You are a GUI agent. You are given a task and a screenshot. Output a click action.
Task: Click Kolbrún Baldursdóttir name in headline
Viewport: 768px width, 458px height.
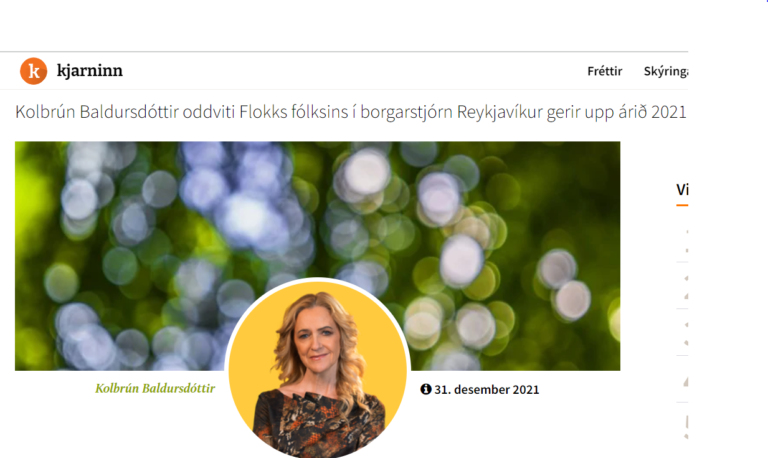pos(97,112)
